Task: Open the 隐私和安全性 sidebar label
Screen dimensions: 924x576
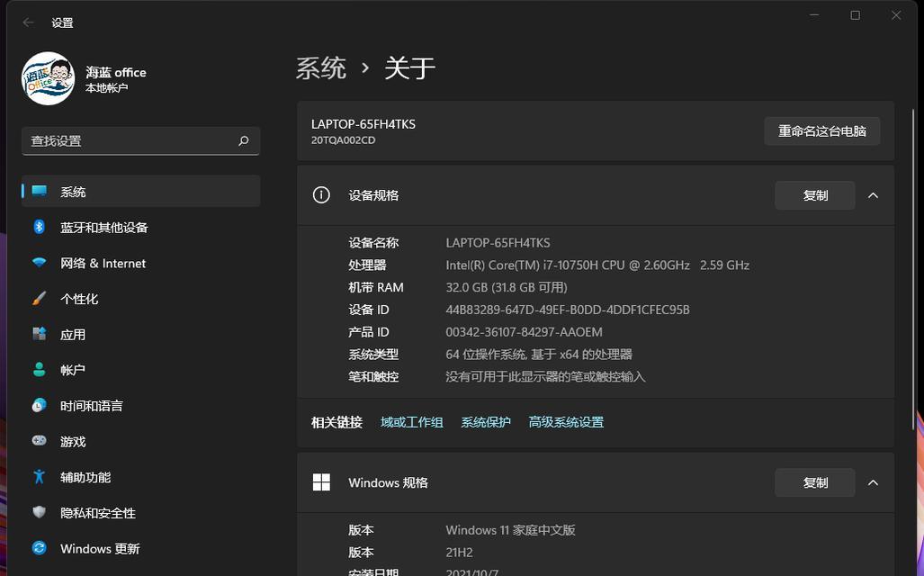Action: 98,514
